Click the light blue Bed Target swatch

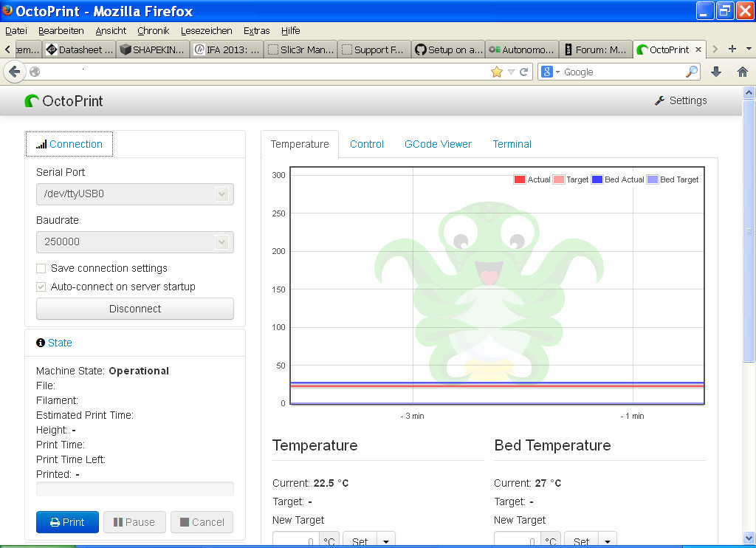point(653,179)
